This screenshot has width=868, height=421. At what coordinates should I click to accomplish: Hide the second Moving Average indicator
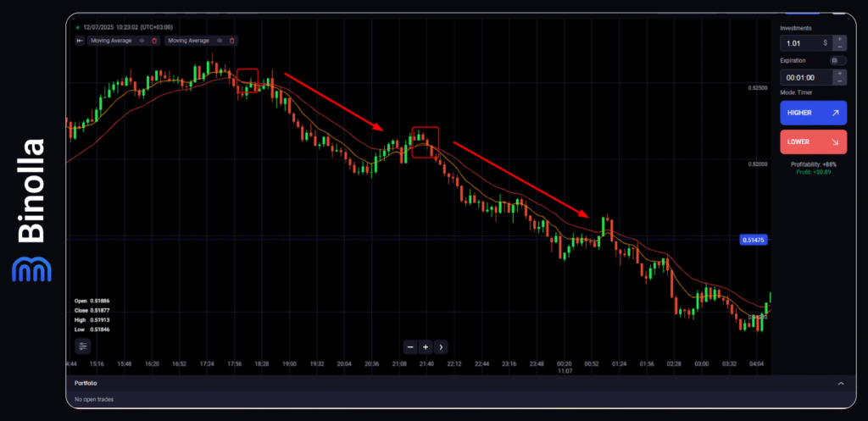point(220,41)
